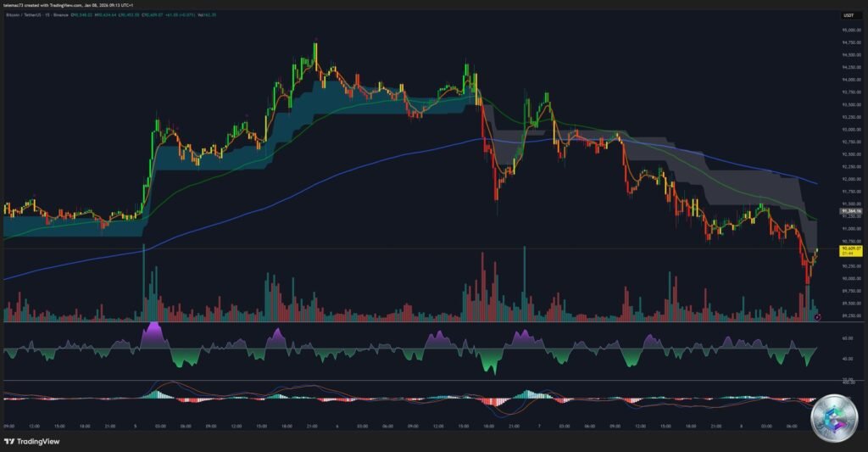Click the MACD 400.00 scale label
Screen dimensions: 868x452
pos(848,382)
